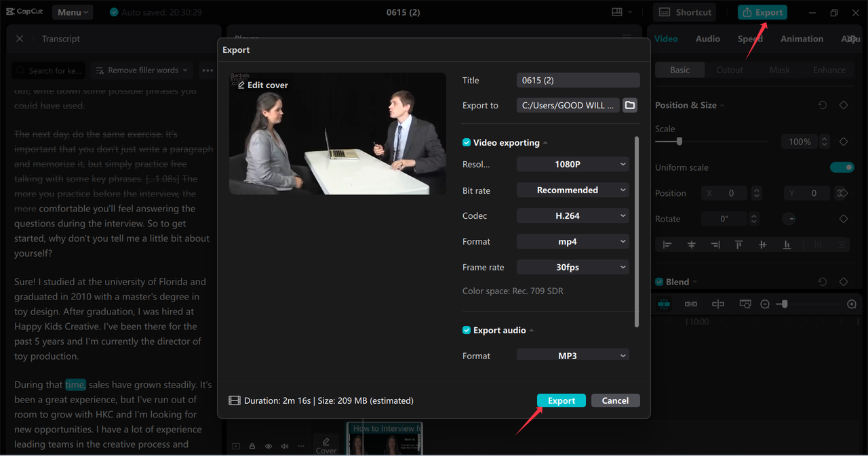Screen dimensions: 868x456
Task: Click timeline zoom slider handle
Action: coord(785,304)
